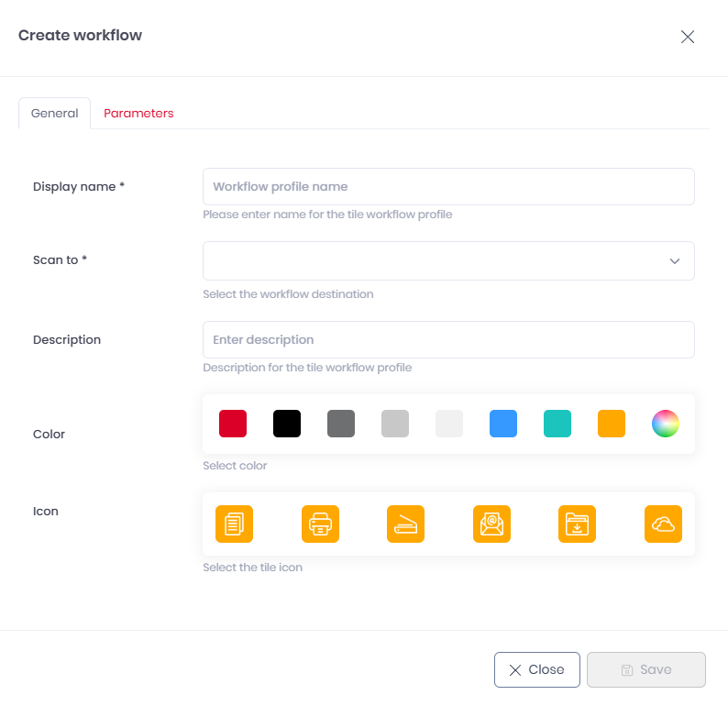Choose the flatbed scanner tile icon

(405, 524)
